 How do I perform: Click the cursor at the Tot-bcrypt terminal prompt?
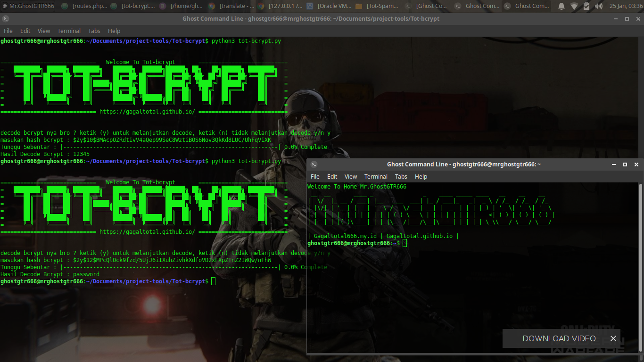click(x=214, y=281)
